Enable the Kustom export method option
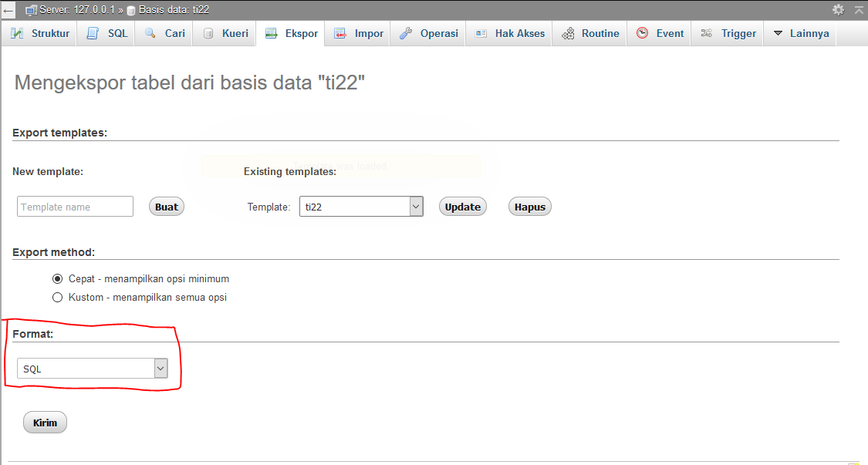 tap(58, 297)
